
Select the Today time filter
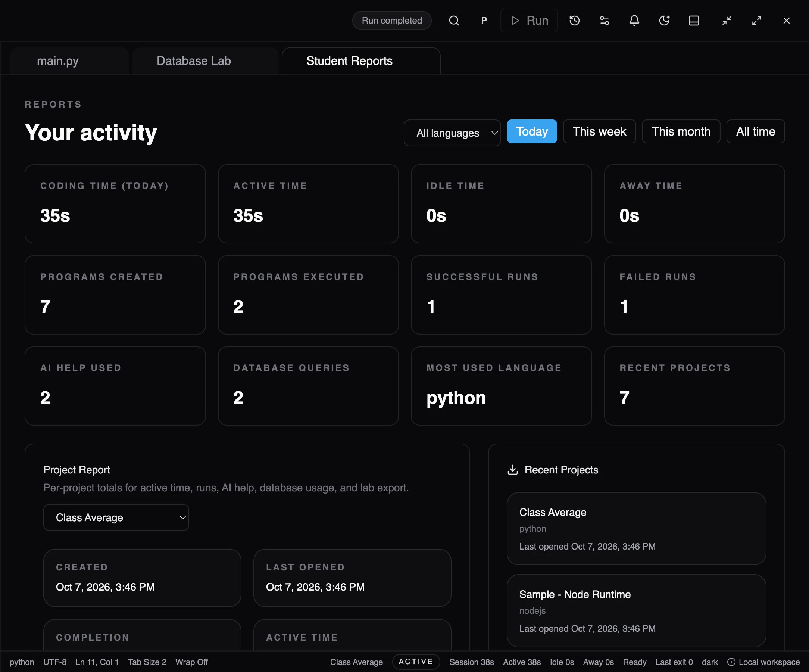532,131
